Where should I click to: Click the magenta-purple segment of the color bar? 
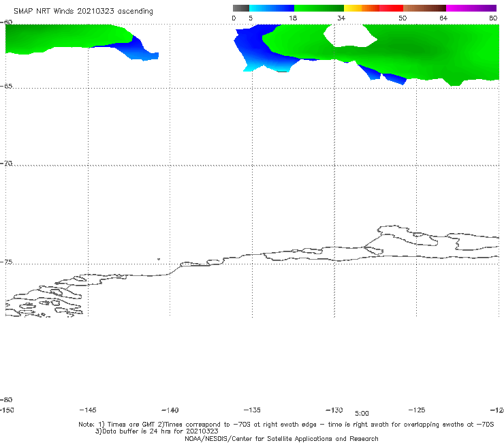471,8
